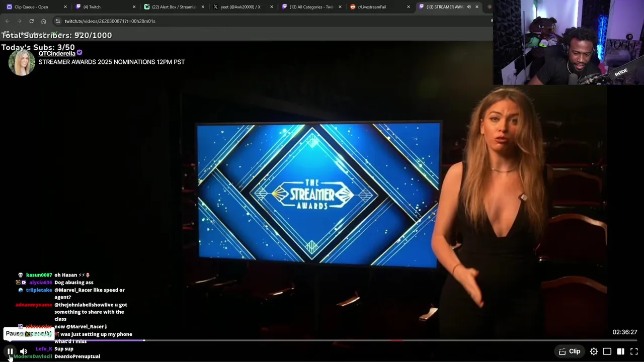Select the Total Subscribers: 920/1000 overlay text
The height and width of the screenshot is (362, 644).
pos(56,35)
